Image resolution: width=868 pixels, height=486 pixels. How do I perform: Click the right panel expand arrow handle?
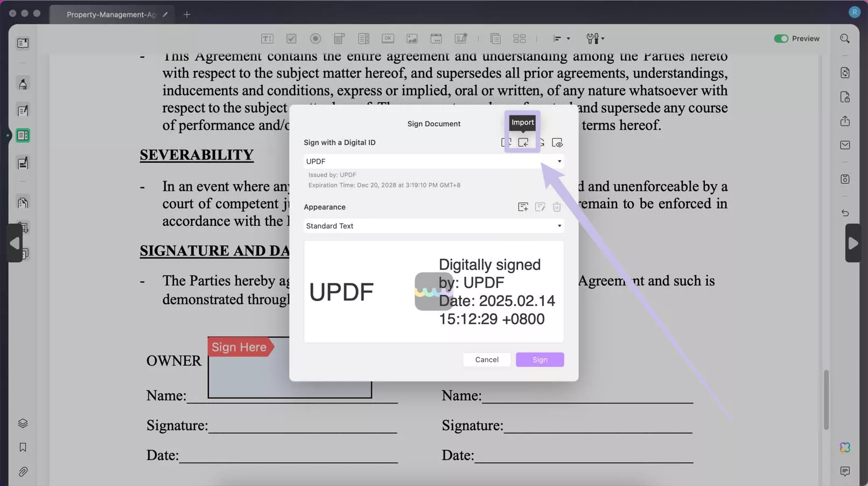pos(853,243)
